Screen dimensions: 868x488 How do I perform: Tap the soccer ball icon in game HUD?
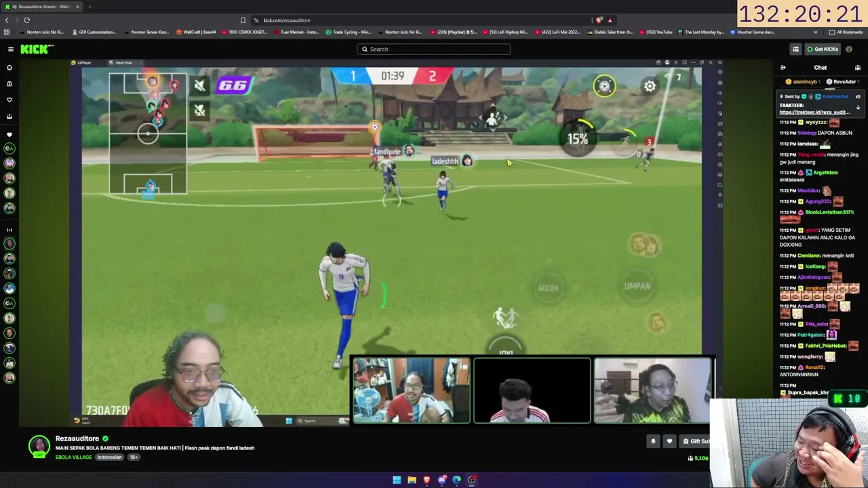[604, 85]
